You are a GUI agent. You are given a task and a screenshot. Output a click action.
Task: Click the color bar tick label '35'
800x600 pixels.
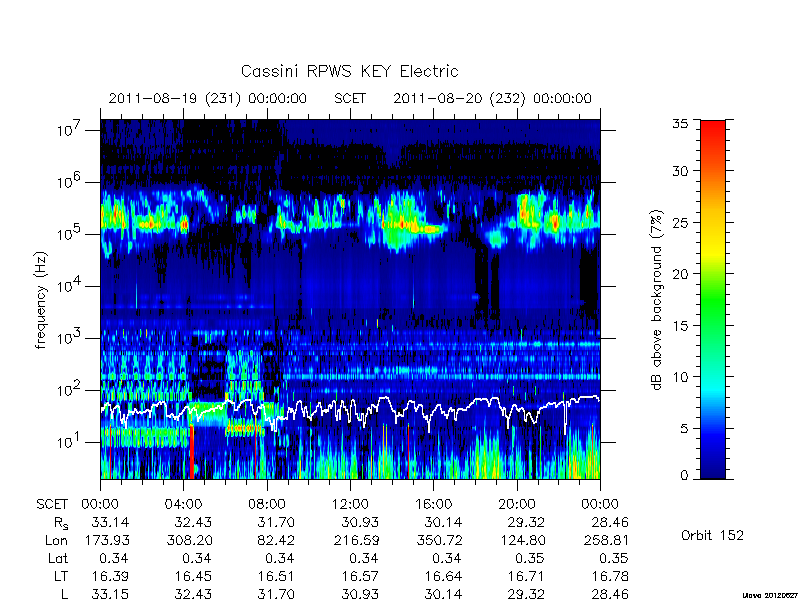click(680, 124)
